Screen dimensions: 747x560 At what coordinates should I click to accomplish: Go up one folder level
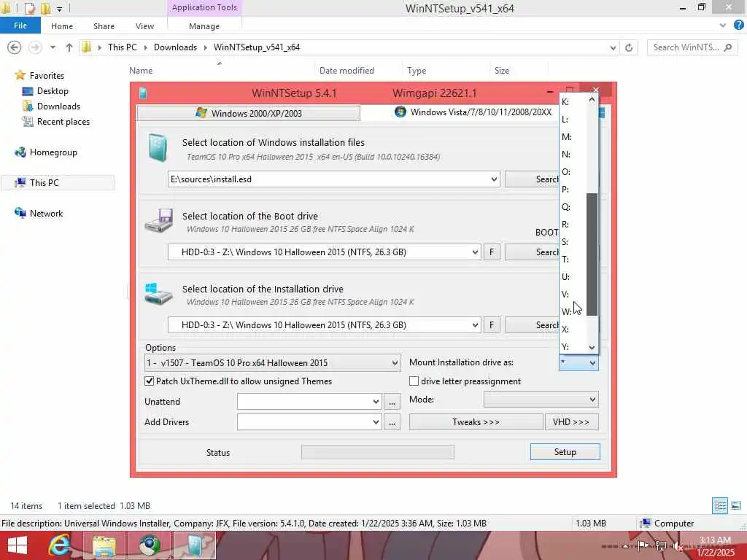[69, 47]
